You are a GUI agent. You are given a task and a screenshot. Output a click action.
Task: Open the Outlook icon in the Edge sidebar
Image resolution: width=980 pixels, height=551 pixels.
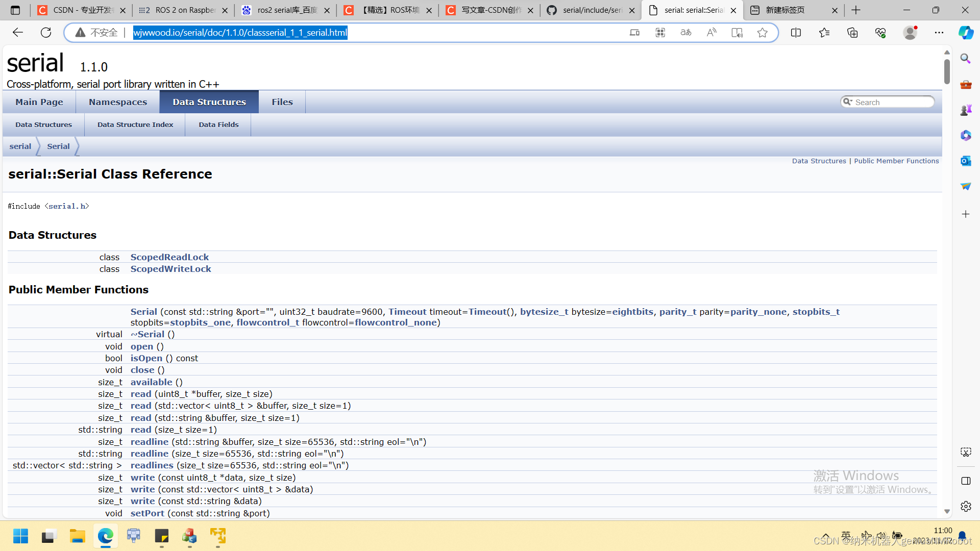965,161
